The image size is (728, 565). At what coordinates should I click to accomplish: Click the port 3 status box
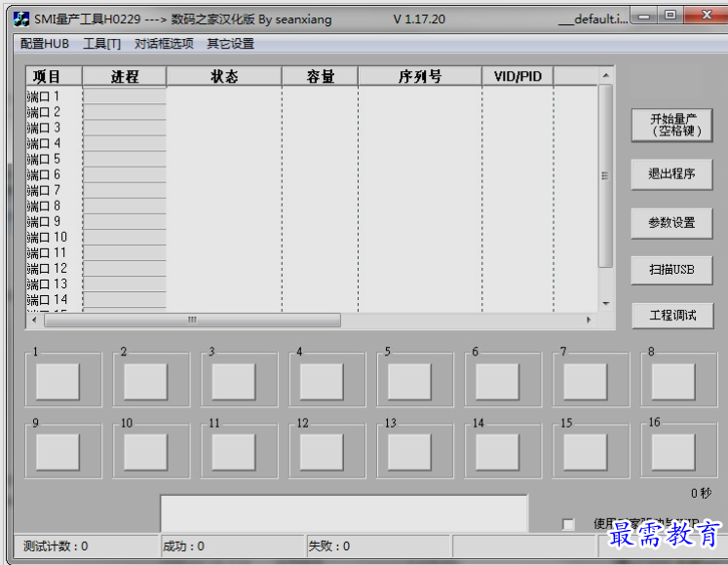234,382
